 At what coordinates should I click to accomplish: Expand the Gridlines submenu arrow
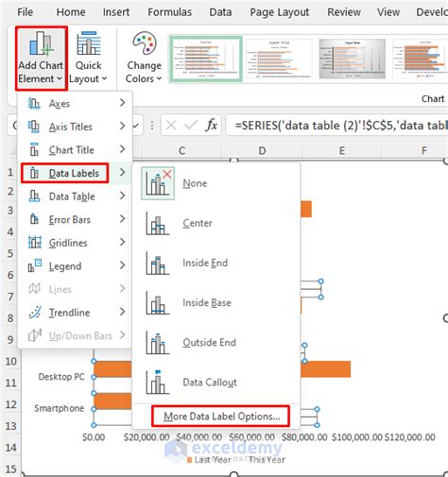click(x=123, y=242)
